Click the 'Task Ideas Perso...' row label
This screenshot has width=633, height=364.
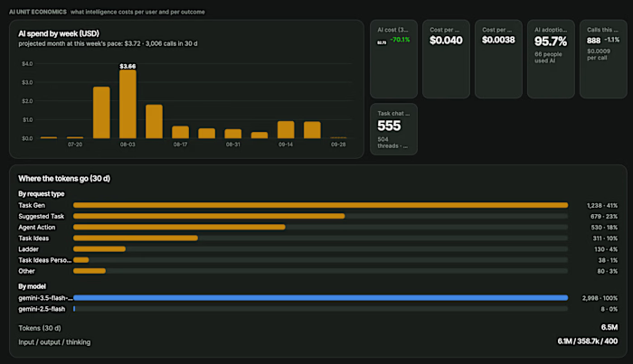45,260
